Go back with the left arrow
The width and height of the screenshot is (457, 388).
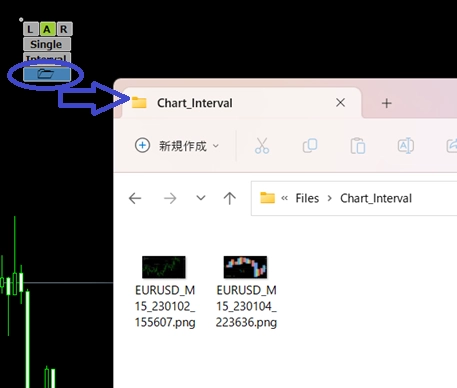click(x=135, y=199)
